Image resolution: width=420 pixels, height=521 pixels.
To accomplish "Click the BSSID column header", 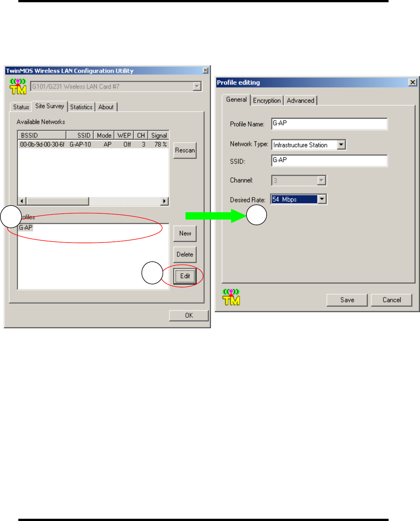I will click(42, 135).
